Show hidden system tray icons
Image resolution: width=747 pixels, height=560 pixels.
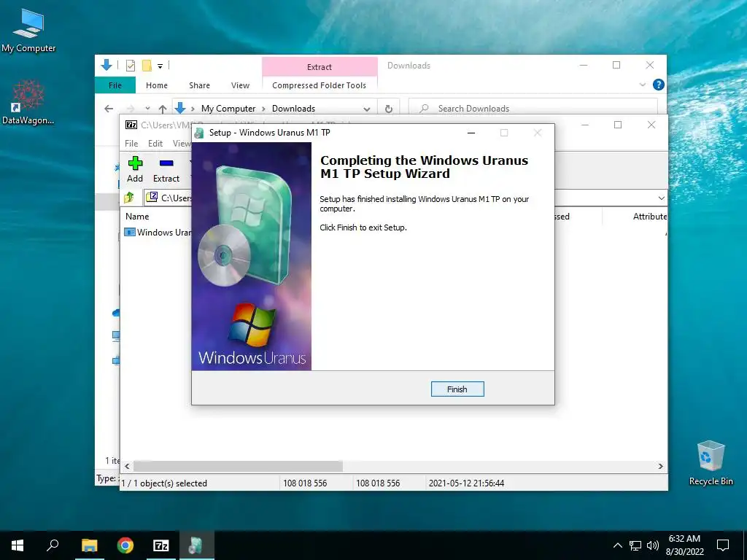[617, 545]
